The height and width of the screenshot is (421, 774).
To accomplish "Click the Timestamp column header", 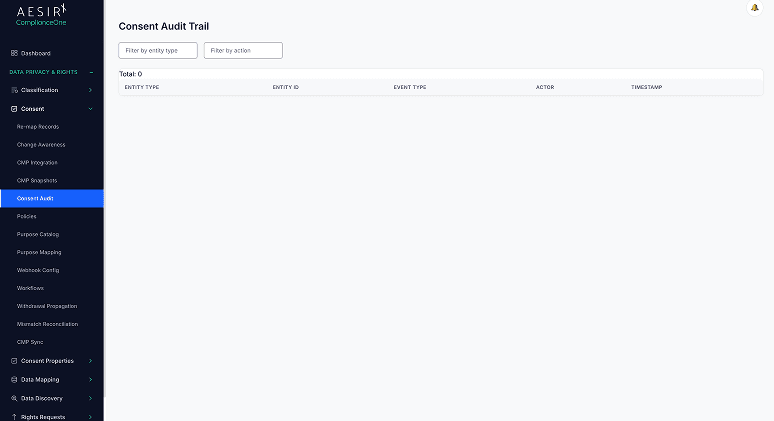I will tap(646, 87).
